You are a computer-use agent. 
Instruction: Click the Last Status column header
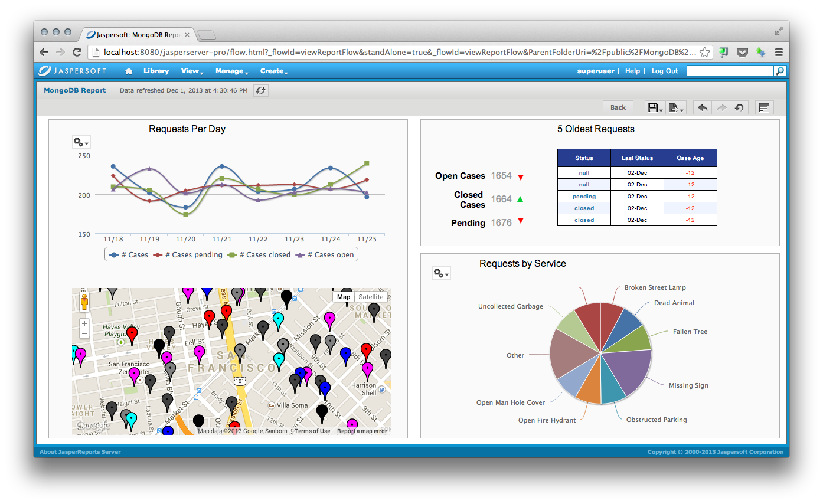(x=637, y=158)
